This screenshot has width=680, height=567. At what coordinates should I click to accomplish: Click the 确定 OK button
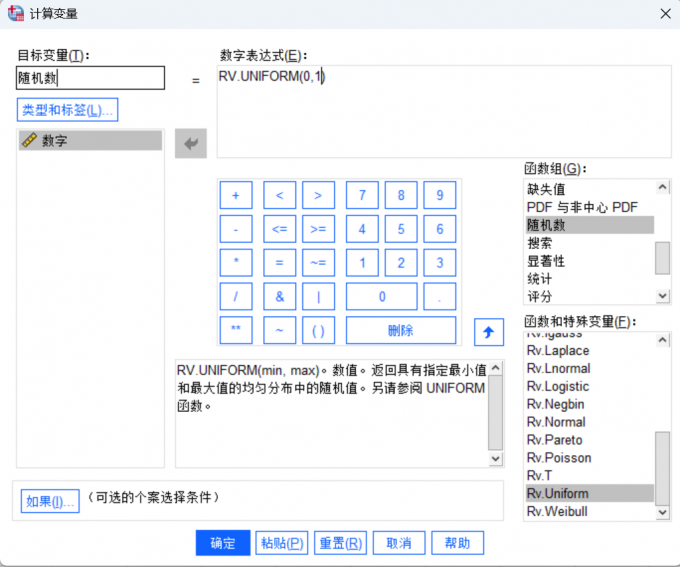tap(223, 543)
